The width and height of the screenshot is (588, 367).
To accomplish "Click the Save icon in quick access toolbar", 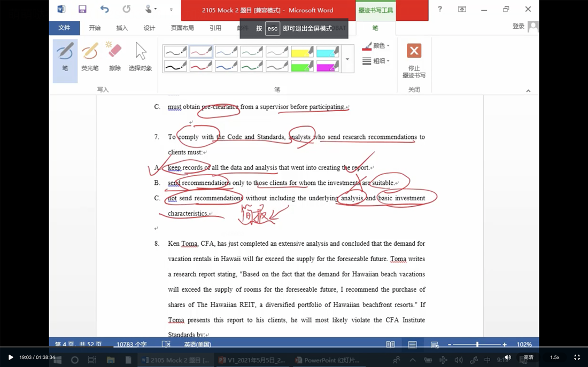I will click(82, 10).
